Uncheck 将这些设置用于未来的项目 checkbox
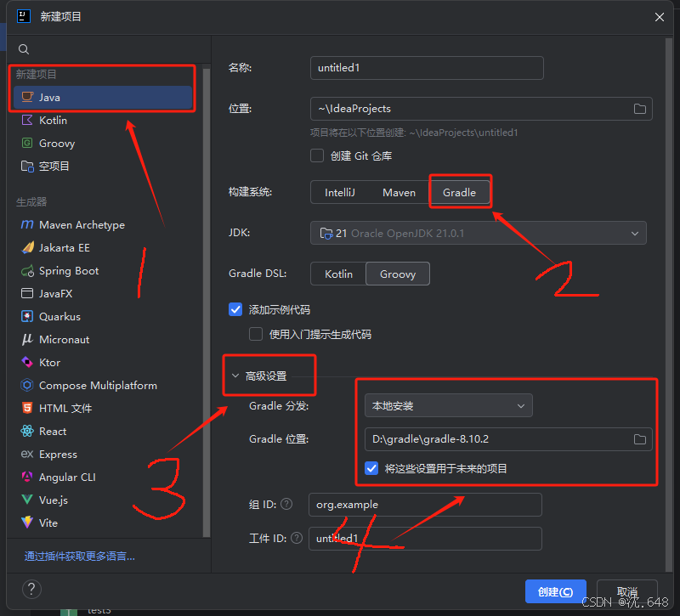 (371, 468)
